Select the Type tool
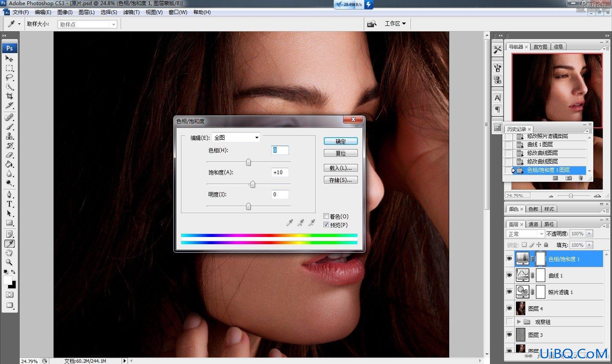 point(9,204)
